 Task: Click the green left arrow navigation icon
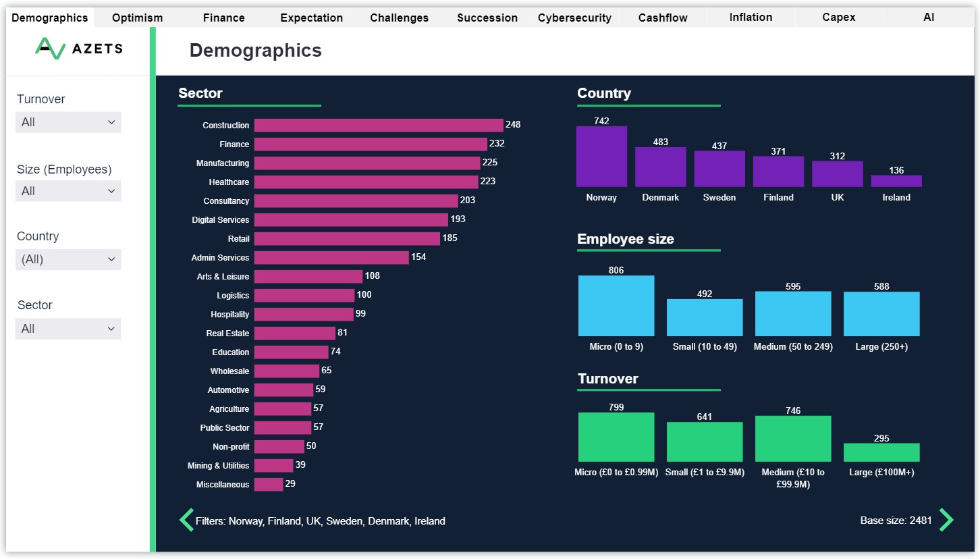coord(186,520)
